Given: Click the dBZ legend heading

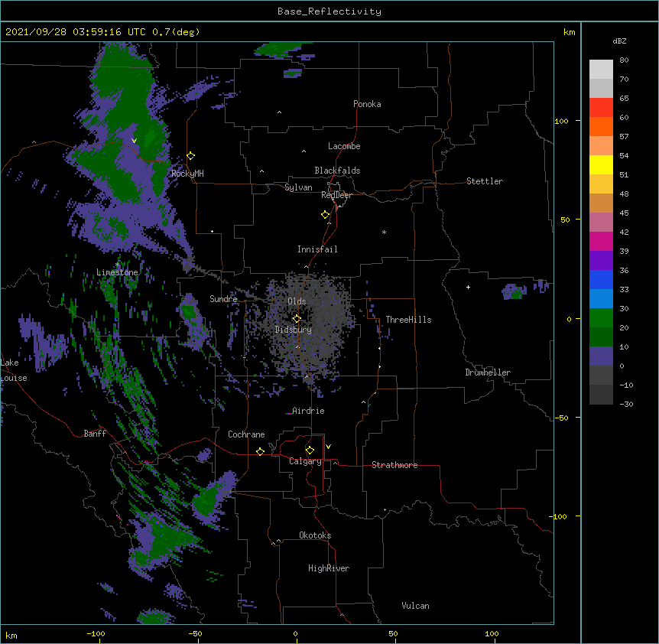Looking at the screenshot, I should point(619,41).
